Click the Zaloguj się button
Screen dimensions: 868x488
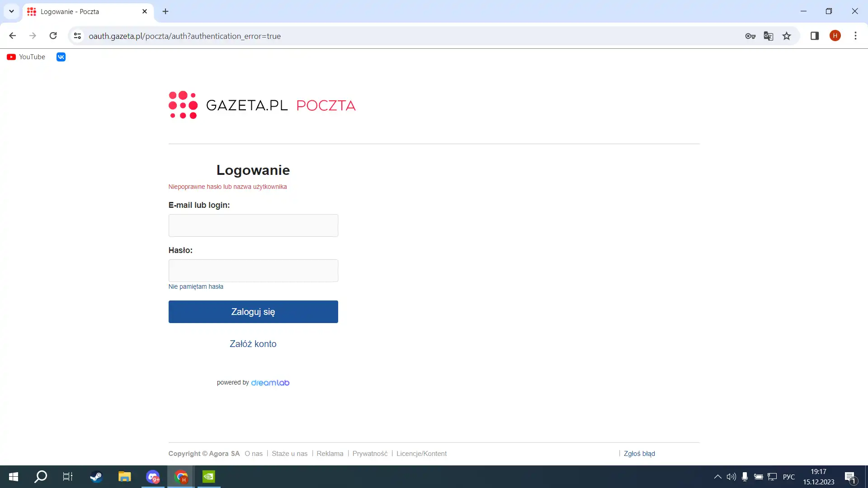click(253, 312)
